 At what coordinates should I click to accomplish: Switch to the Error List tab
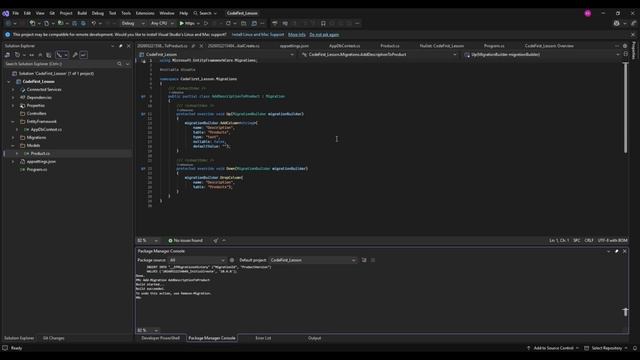263,338
